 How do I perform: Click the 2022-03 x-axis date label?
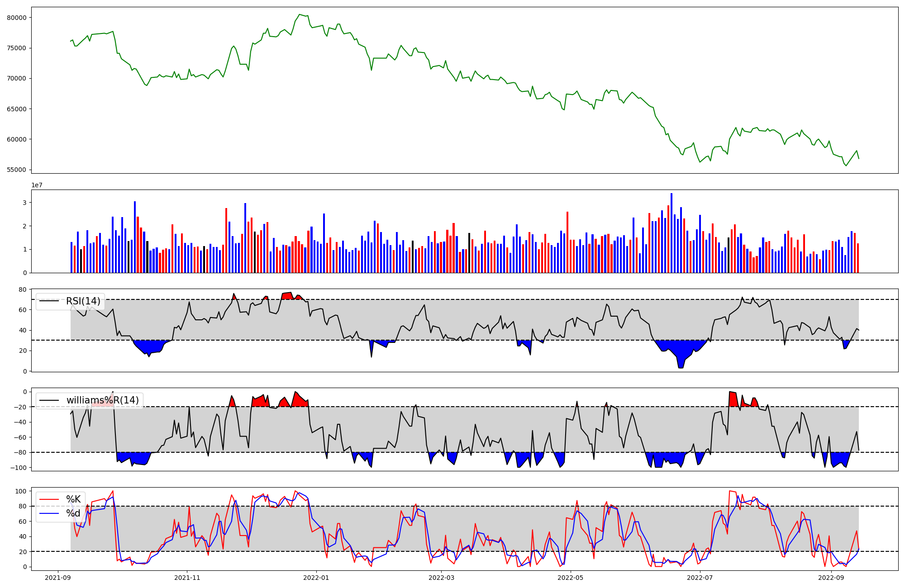point(441,578)
